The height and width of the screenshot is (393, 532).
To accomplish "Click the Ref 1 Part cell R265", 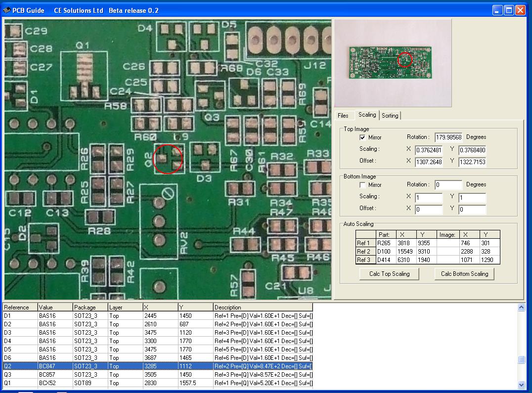I will point(386,243).
